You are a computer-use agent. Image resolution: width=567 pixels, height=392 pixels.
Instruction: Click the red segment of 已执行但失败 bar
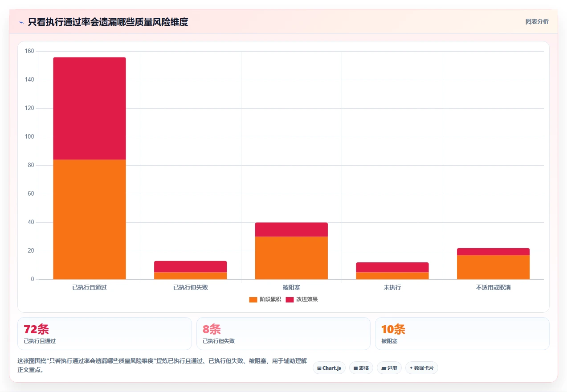[x=191, y=266]
